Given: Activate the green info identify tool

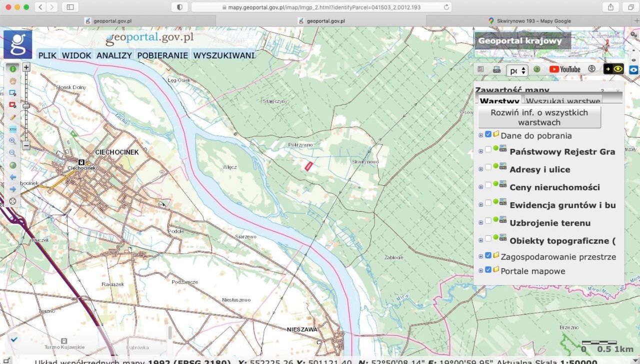Looking at the screenshot, I should pyautogui.click(x=12, y=69).
